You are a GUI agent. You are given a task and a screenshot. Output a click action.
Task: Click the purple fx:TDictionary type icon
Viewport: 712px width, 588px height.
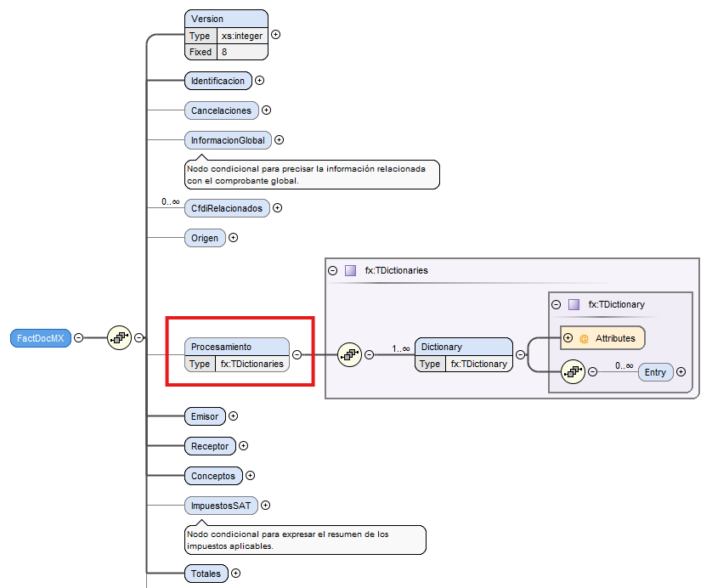(574, 304)
